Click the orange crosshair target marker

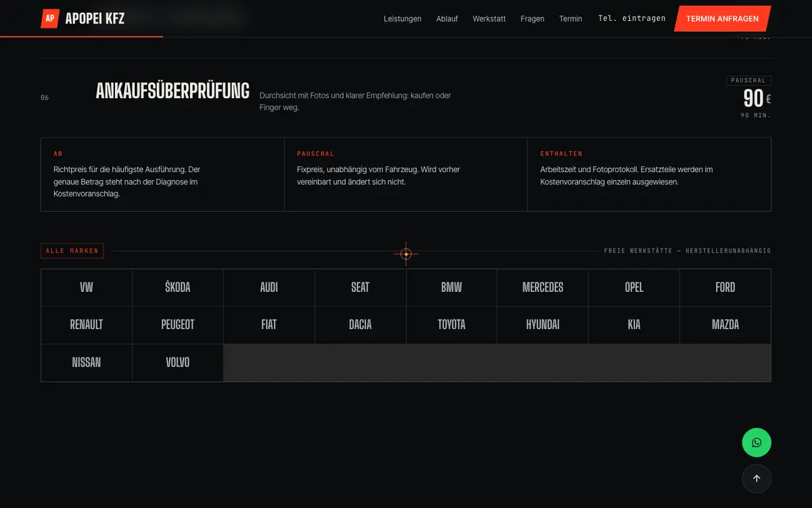[x=406, y=254]
